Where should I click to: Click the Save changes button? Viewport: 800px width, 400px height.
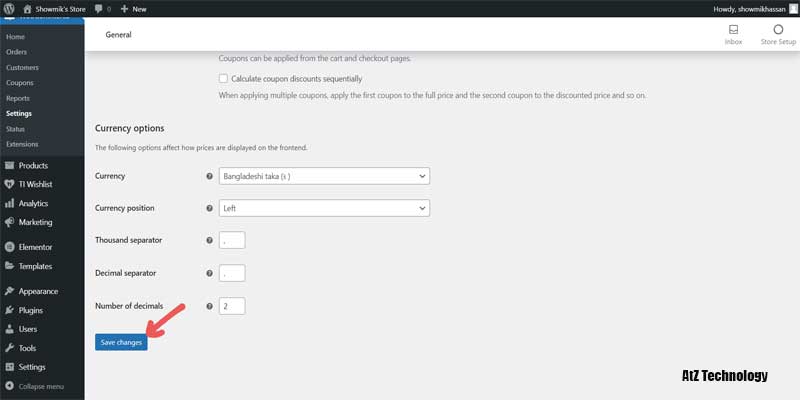121,342
